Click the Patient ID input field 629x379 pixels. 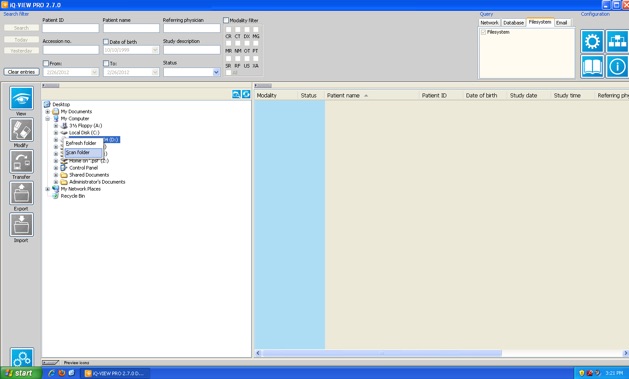71,28
